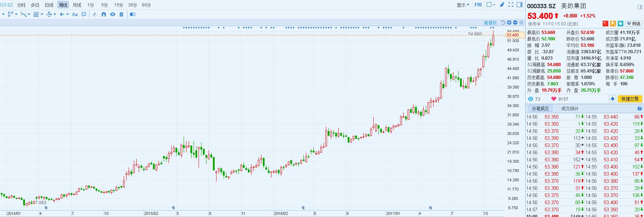Open the 成交统计 tab

click(570, 108)
